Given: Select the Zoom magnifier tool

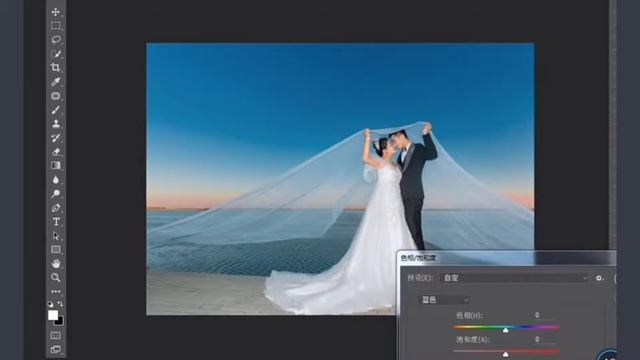Looking at the screenshot, I should click(56, 278).
